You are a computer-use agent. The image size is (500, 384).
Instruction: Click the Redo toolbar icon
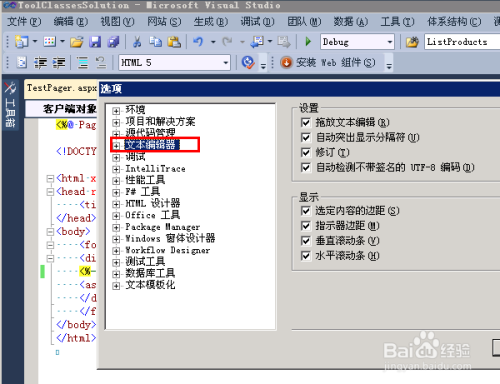[227, 42]
